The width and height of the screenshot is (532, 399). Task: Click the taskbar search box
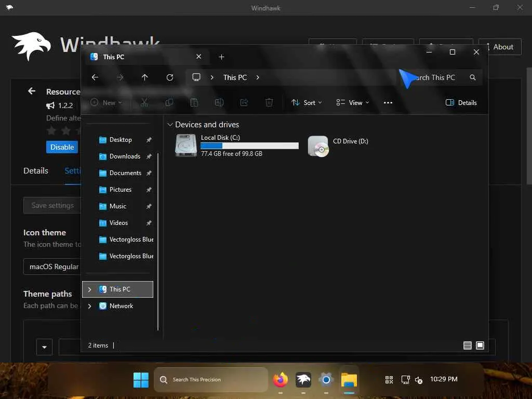click(211, 380)
